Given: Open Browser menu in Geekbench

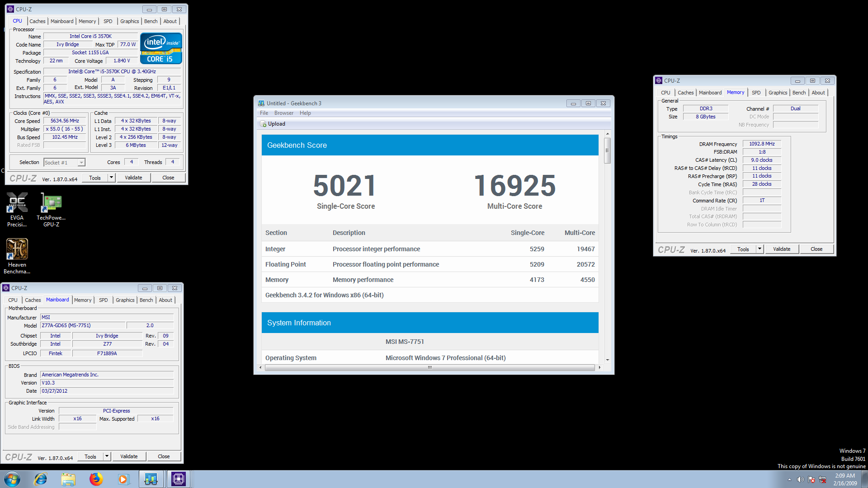Looking at the screenshot, I should [x=284, y=113].
